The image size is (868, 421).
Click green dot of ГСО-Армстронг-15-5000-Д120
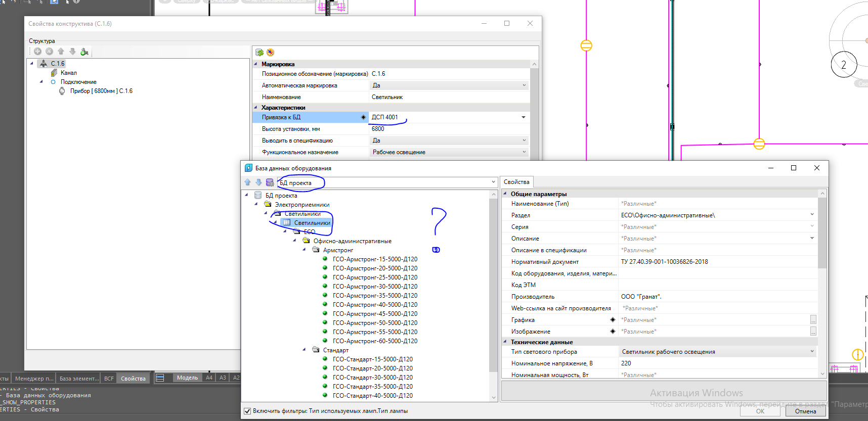point(325,259)
